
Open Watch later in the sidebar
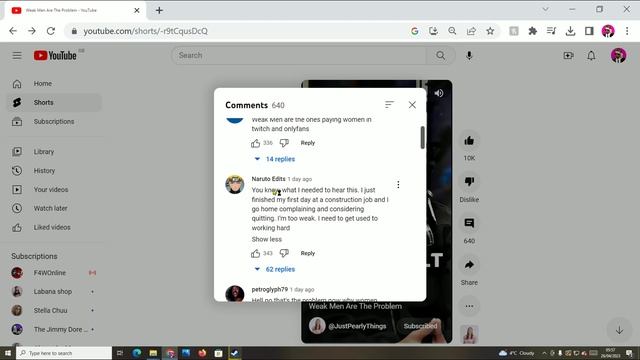tap(54, 208)
